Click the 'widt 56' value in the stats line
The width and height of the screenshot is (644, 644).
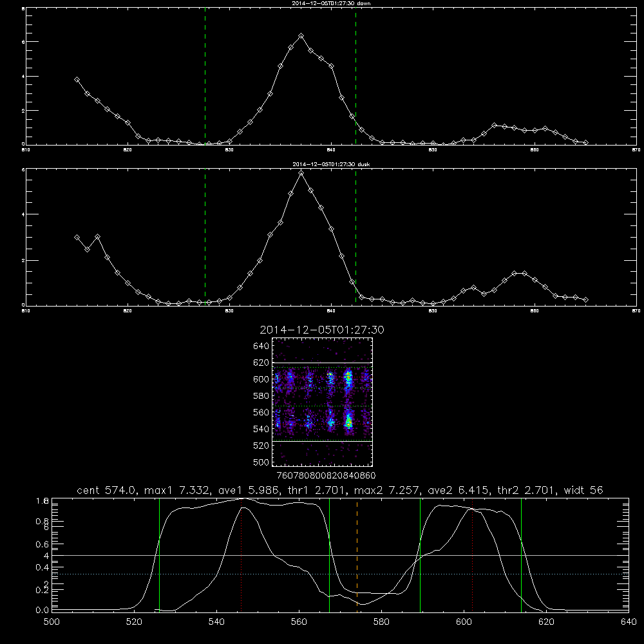coord(583,490)
